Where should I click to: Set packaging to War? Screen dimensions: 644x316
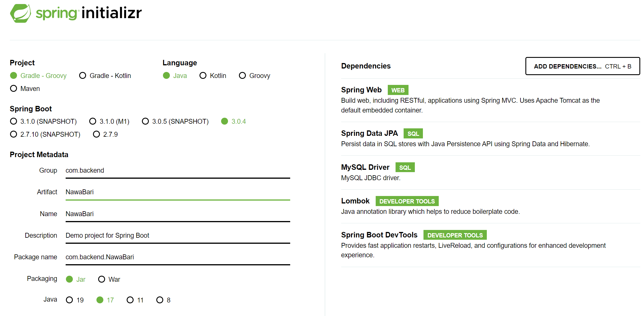coord(109,279)
